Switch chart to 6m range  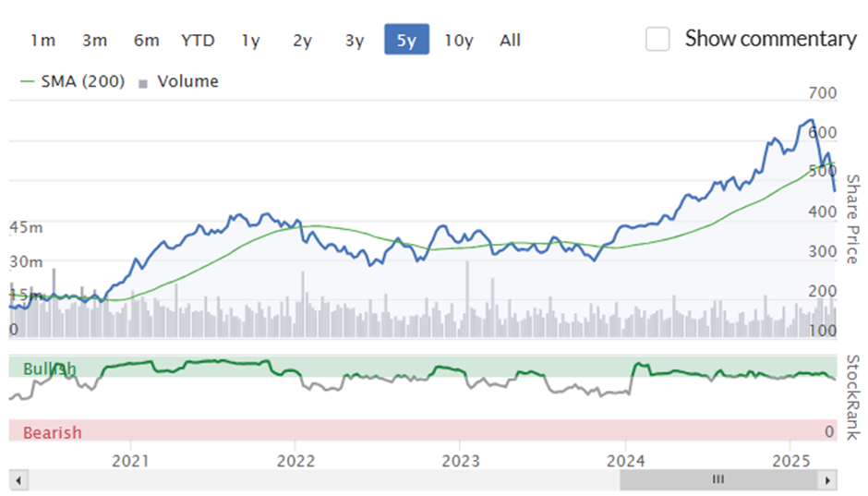(146, 40)
